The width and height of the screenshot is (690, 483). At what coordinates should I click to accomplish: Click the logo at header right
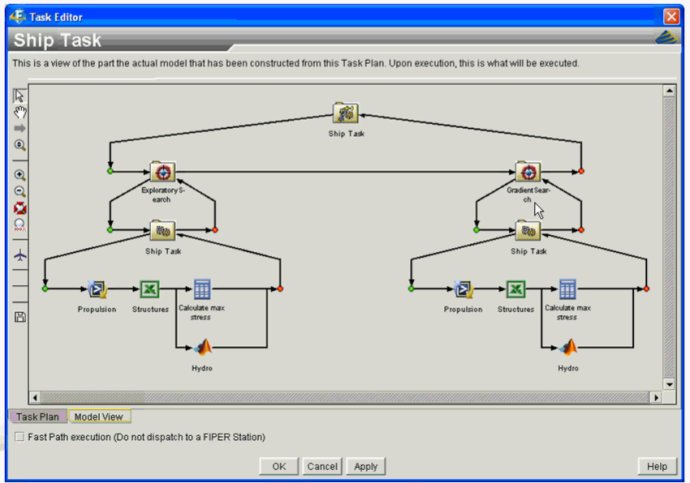(666, 38)
